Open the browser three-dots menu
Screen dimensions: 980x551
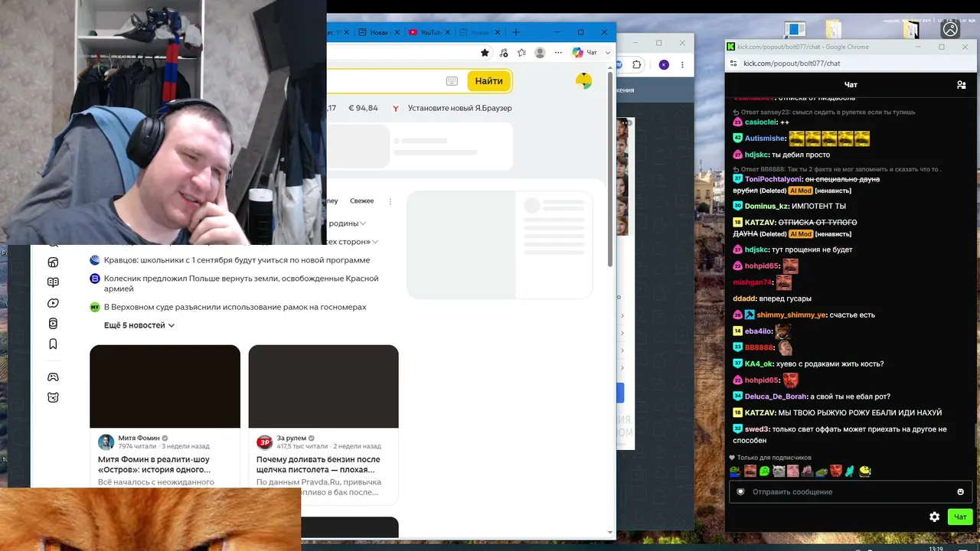[557, 53]
